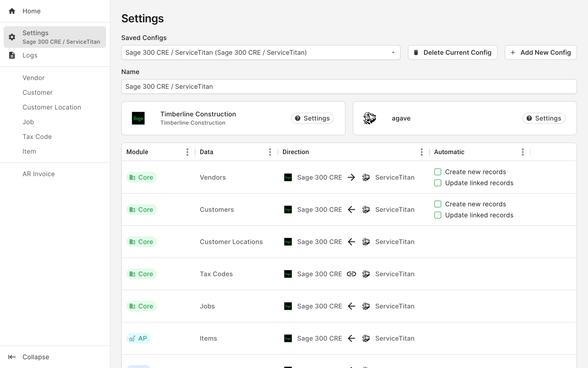
Task: Open Direction column options menu
Action: pos(422,152)
